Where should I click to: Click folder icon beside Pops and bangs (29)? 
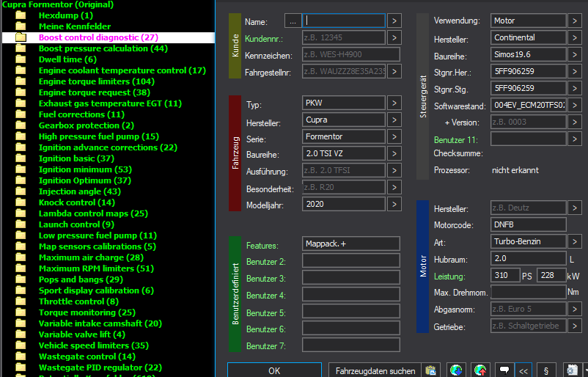(x=21, y=279)
